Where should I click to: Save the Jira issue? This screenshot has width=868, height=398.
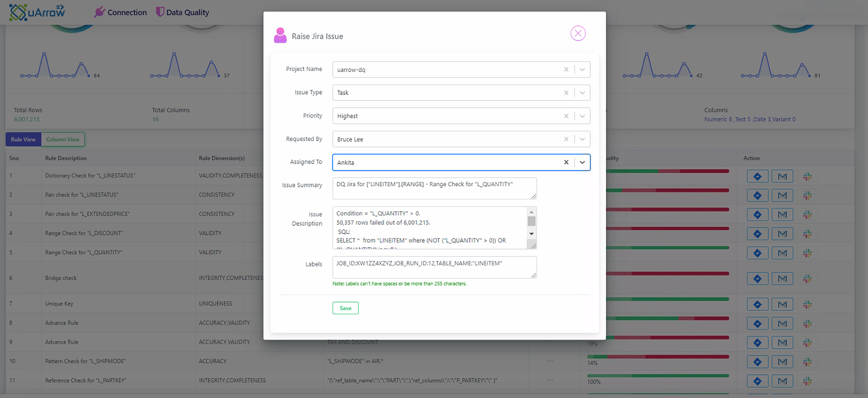pos(345,308)
